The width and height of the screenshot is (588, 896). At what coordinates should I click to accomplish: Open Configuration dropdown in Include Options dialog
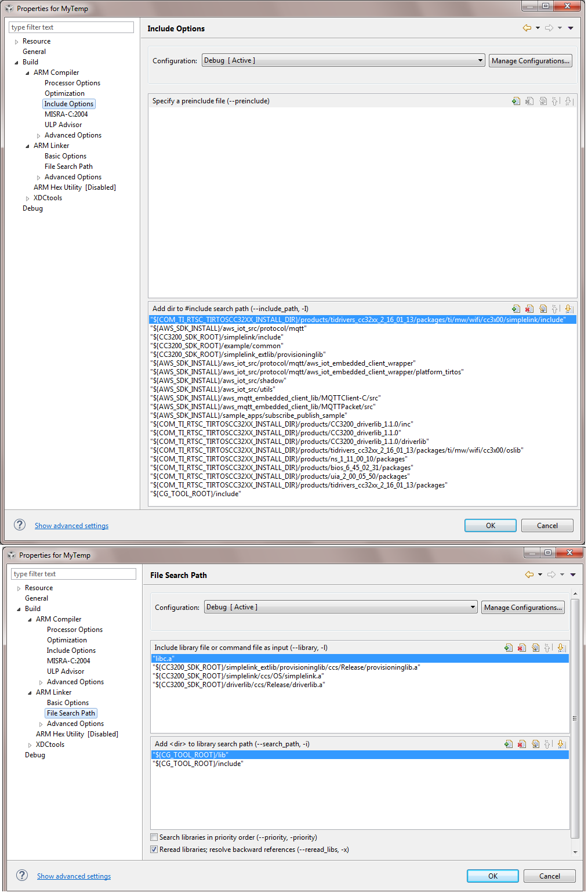[x=343, y=60]
